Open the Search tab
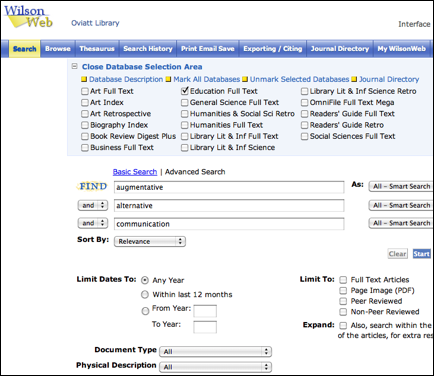 pos(24,49)
